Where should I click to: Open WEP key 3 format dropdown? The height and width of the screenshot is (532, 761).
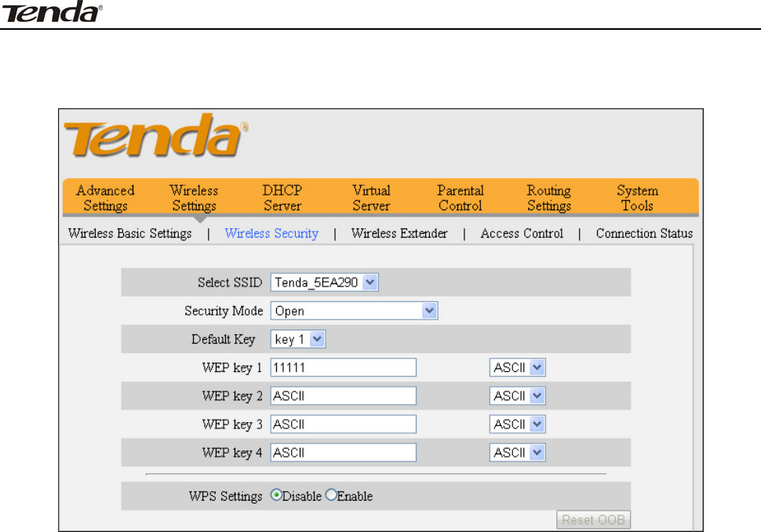(517, 425)
